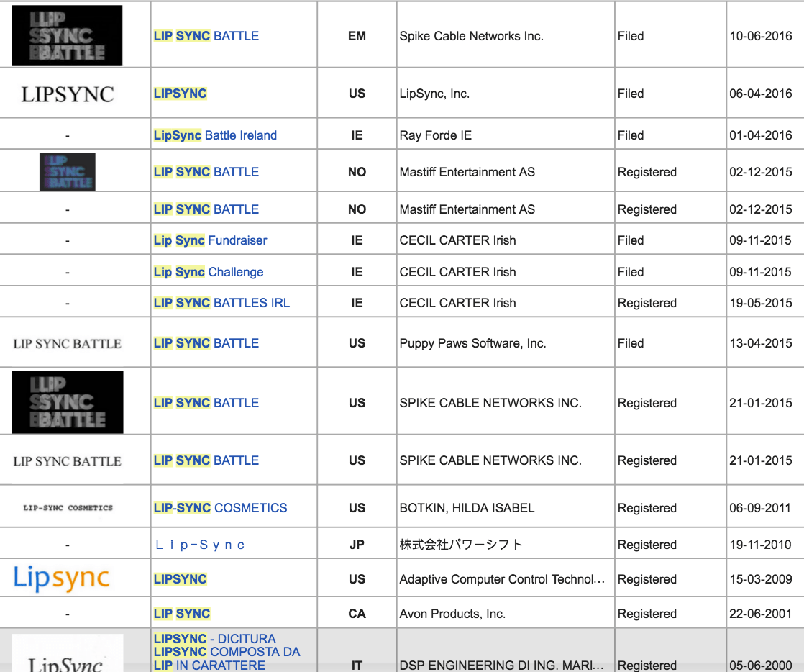This screenshot has width=804, height=672.
Task: Select owner cell 'LipSync, Inc.'
Action: [434, 94]
